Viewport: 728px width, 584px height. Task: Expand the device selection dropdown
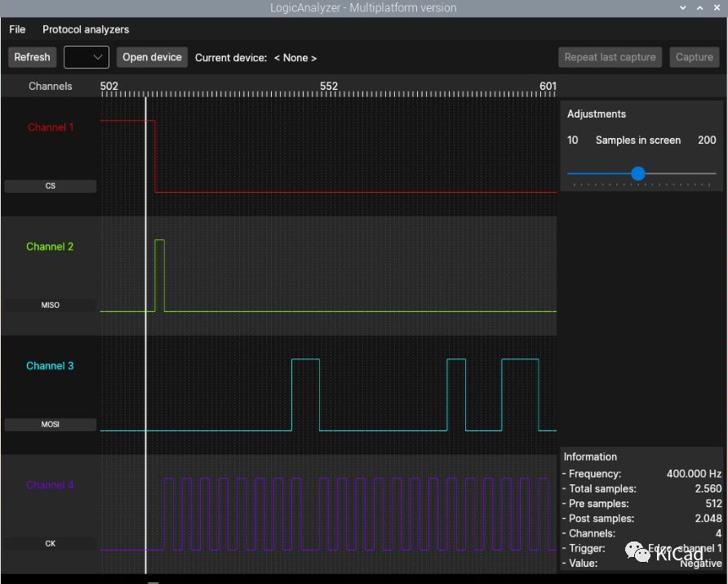click(87, 57)
